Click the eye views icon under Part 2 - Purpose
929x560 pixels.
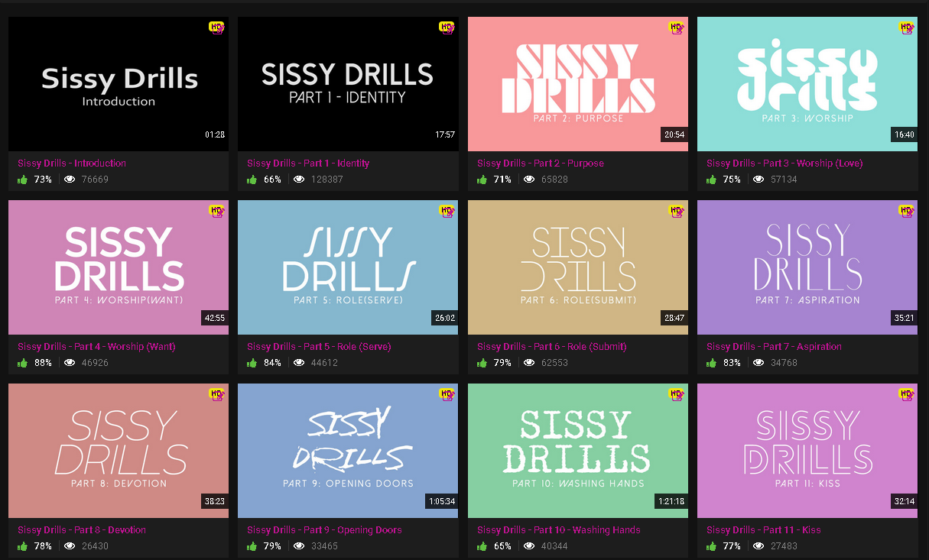point(528,180)
